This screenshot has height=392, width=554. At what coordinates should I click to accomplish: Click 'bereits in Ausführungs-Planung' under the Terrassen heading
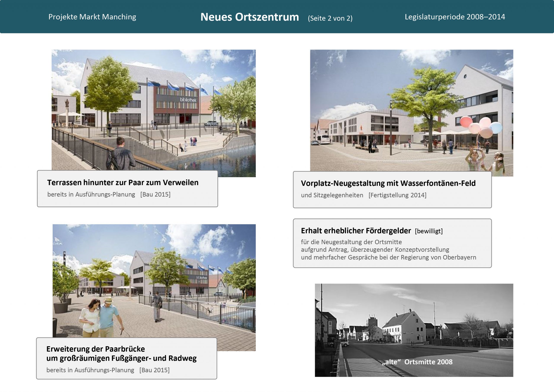(x=91, y=194)
